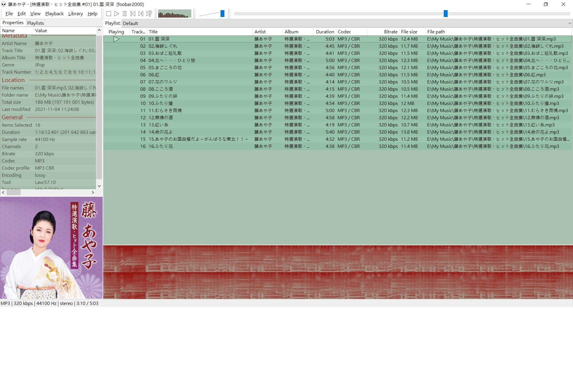Click the shuffle/random playback icon
This screenshot has height=392, width=573.
pyautogui.click(x=150, y=13)
